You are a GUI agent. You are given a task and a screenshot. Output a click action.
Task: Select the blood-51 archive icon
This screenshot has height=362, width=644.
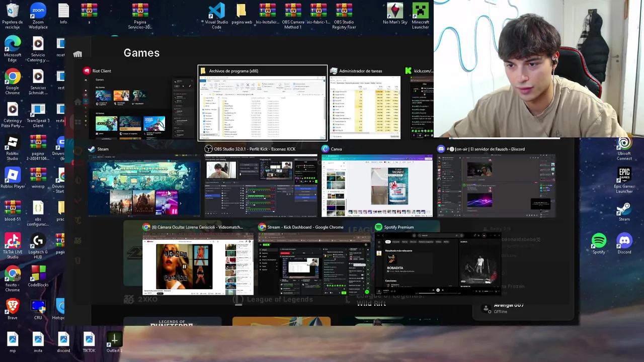pos(12,211)
